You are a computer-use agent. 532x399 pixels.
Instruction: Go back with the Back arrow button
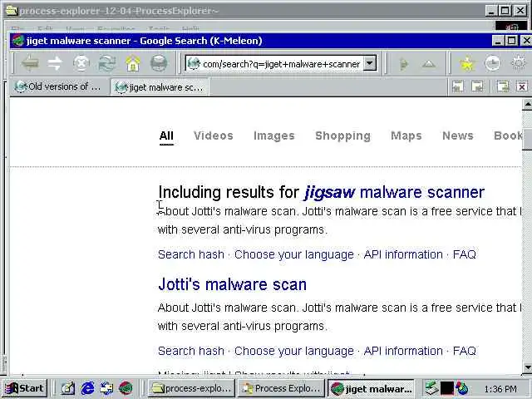30,63
